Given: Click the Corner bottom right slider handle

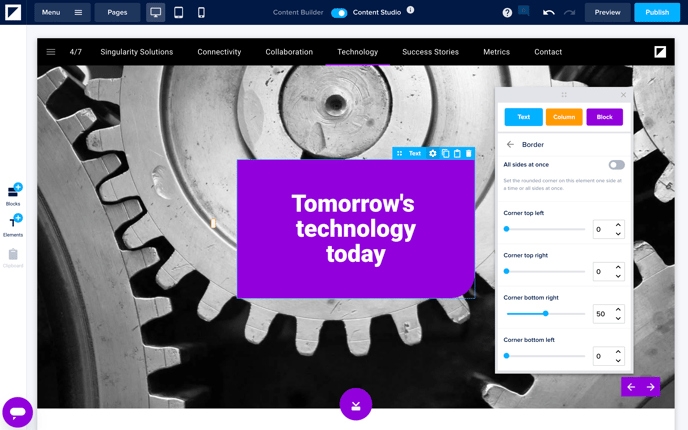Looking at the screenshot, I should [x=545, y=314].
